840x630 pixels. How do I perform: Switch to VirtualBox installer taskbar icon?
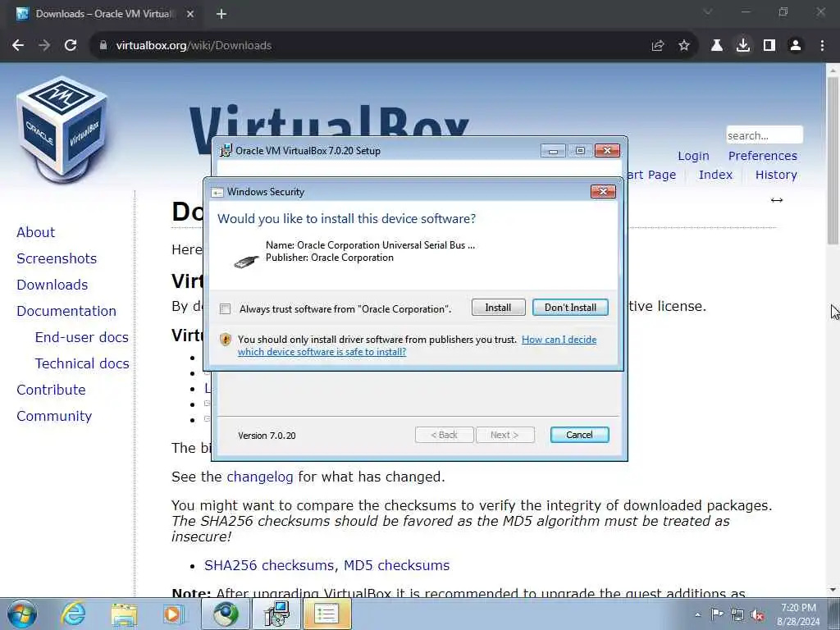tap(276, 614)
